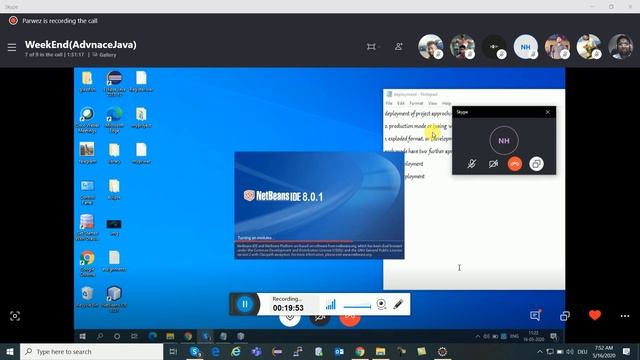Image resolution: width=640 pixels, height=360 pixels.
Task: Adjust the recorder volume slider
Action: [358, 306]
